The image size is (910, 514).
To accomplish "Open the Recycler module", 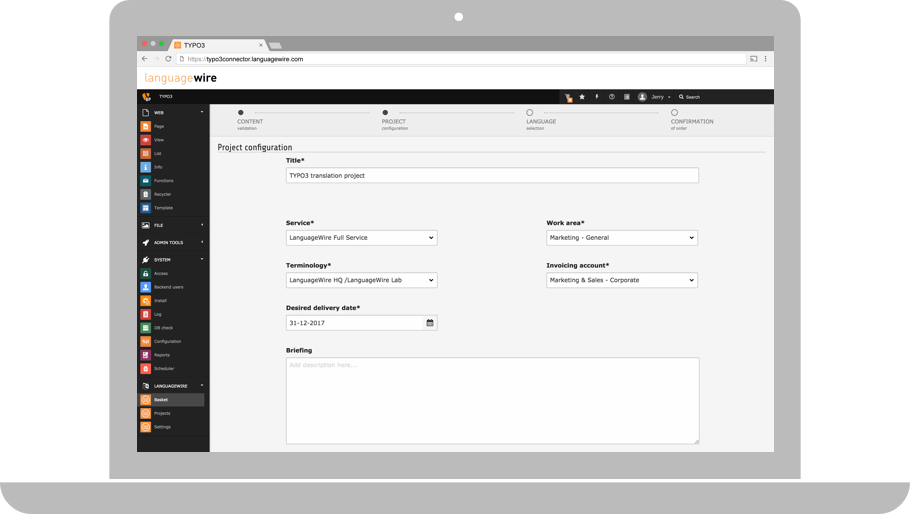I will click(x=163, y=194).
